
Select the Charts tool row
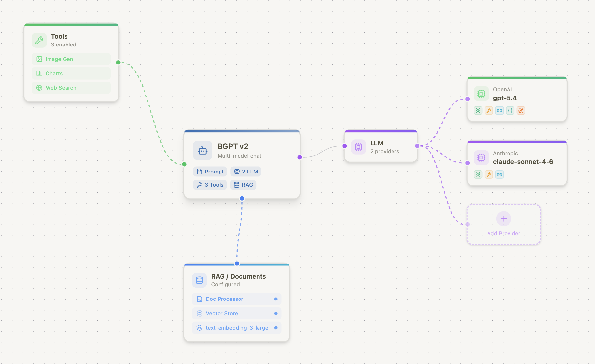click(x=71, y=73)
